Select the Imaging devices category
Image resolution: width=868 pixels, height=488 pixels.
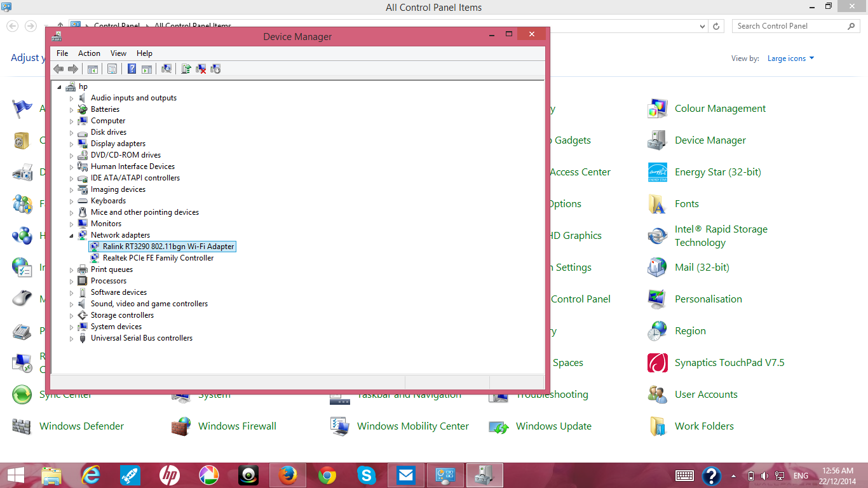[118, 189]
